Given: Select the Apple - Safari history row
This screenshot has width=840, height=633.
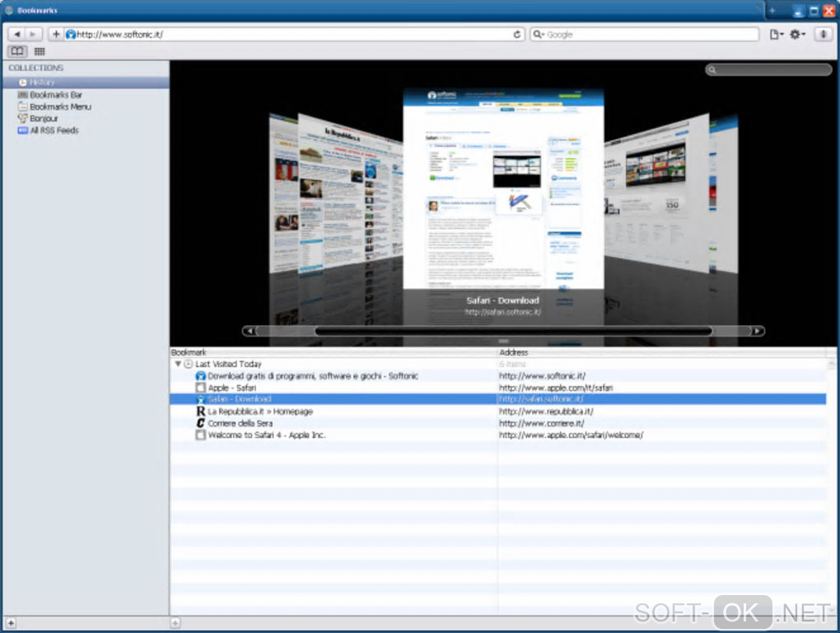Looking at the screenshot, I should (x=497, y=388).
